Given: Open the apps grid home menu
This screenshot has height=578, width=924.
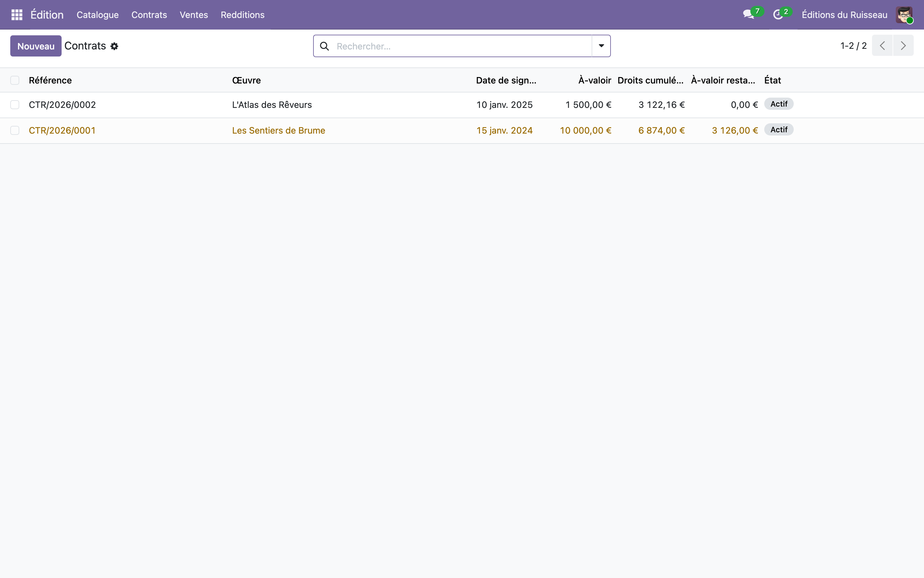Looking at the screenshot, I should [x=17, y=15].
